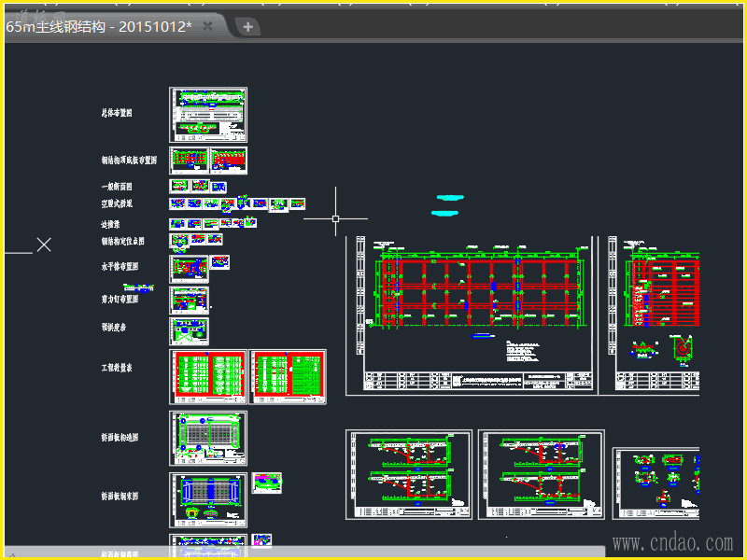Close the 65m主线钢结构 drawing tab
747x560 pixels.
208,26
